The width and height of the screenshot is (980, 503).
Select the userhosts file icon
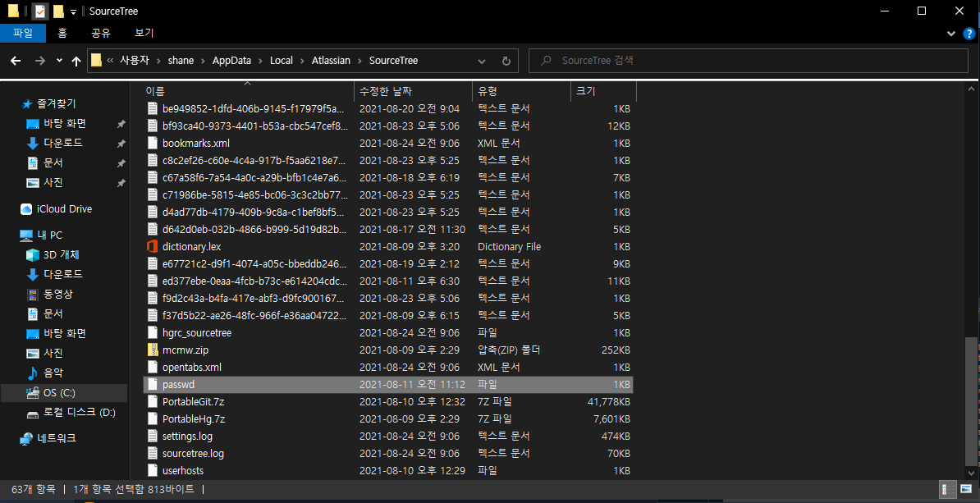tap(153, 470)
